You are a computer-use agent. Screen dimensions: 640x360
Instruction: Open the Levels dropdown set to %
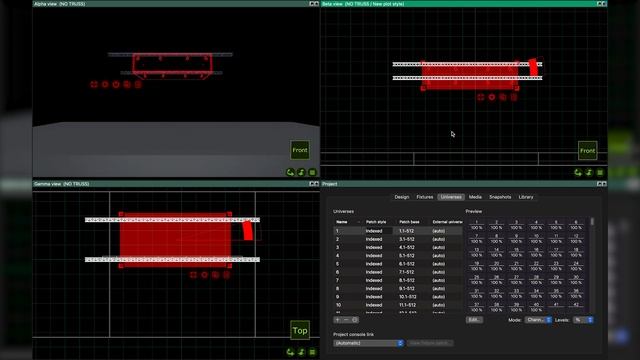[x=583, y=320]
